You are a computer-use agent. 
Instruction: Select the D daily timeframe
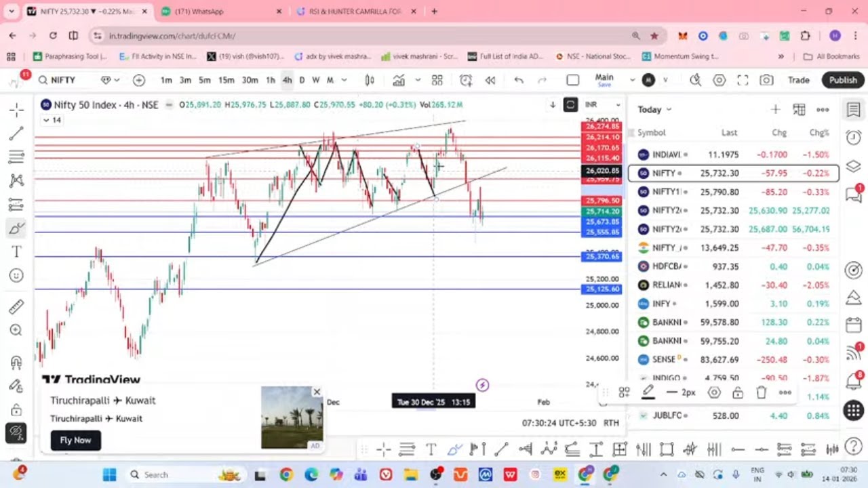tap(302, 80)
